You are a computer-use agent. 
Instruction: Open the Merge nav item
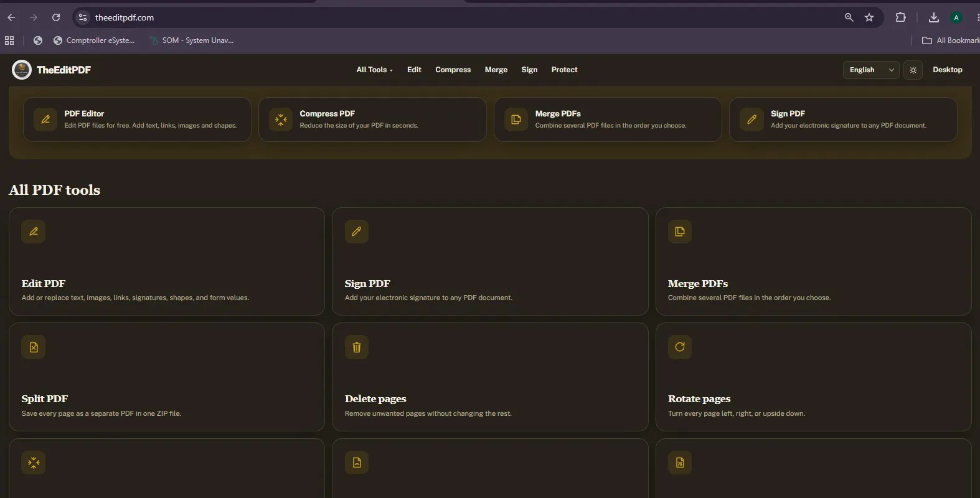point(496,70)
